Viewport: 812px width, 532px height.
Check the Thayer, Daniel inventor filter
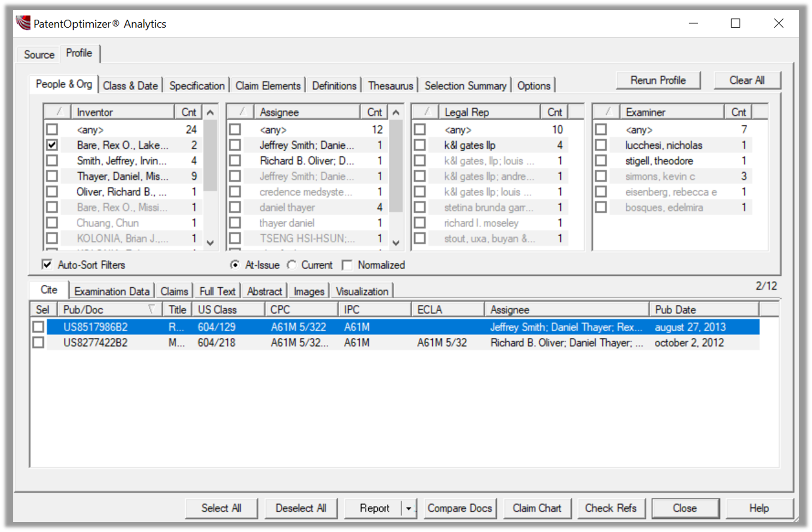click(x=52, y=176)
